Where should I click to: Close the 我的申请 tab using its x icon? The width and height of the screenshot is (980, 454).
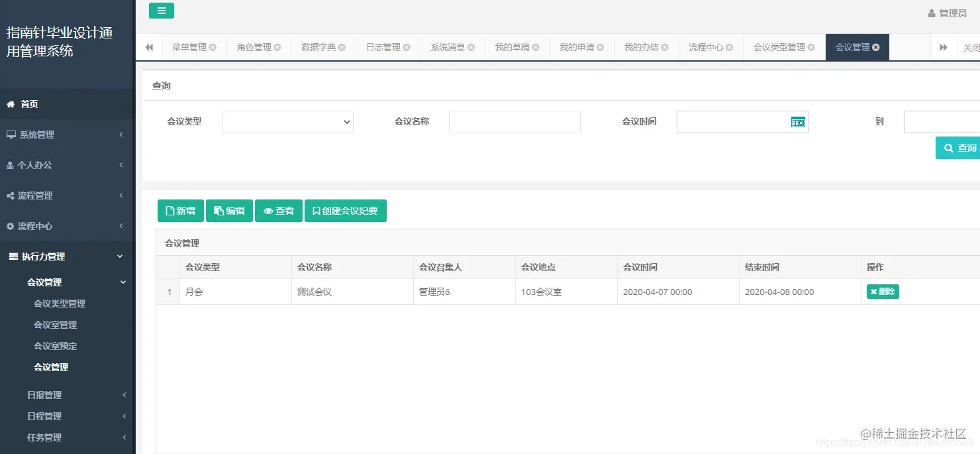(600, 48)
